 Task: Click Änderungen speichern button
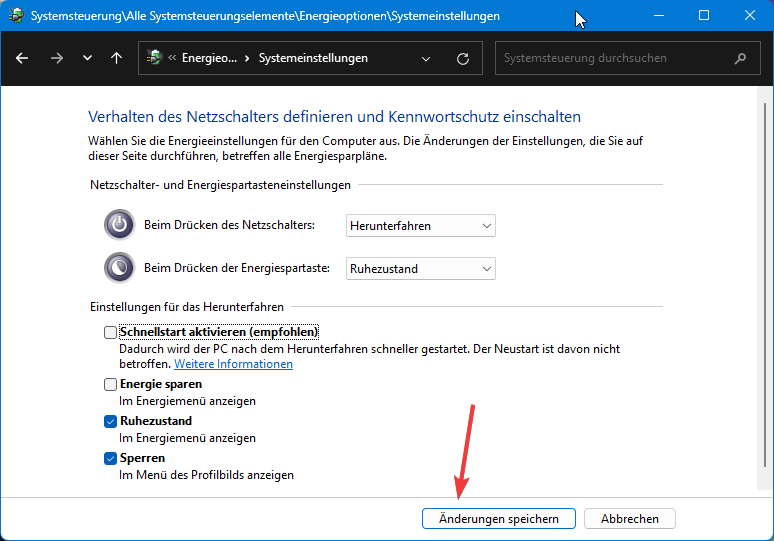click(499, 519)
